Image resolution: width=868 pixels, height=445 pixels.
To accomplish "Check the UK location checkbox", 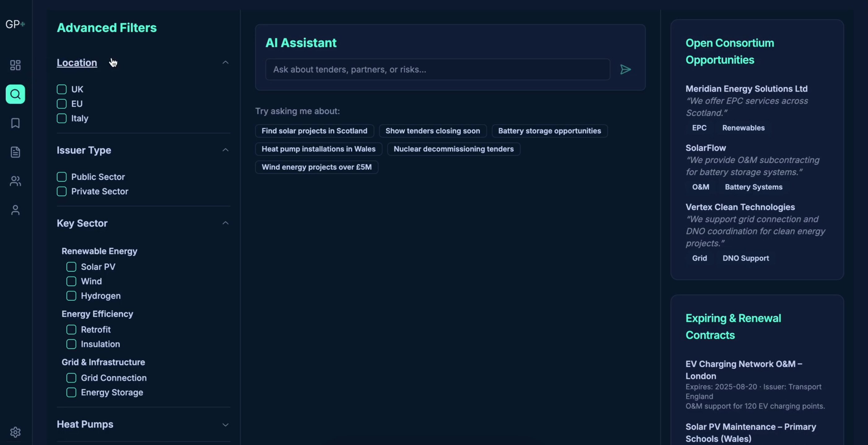I will coord(62,89).
